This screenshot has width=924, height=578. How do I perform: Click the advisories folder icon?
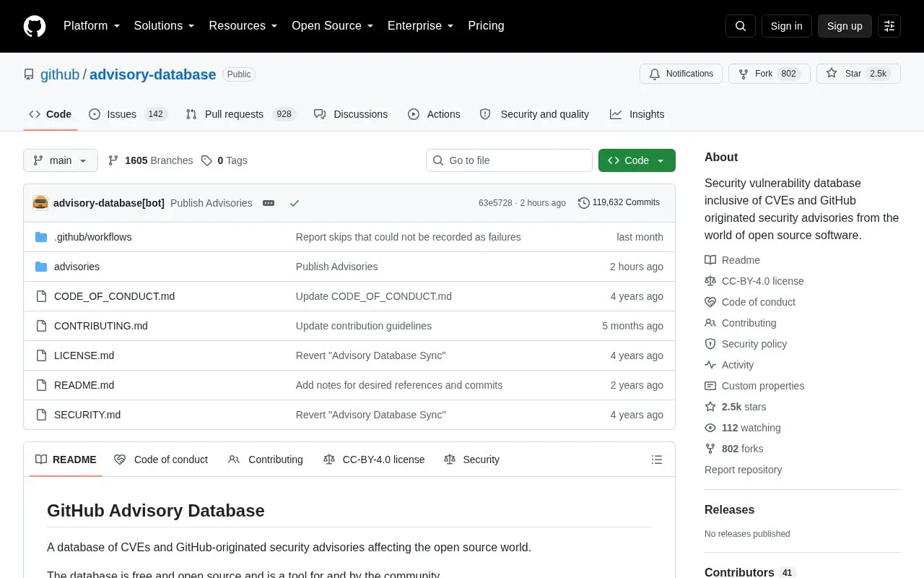pyautogui.click(x=41, y=267)
